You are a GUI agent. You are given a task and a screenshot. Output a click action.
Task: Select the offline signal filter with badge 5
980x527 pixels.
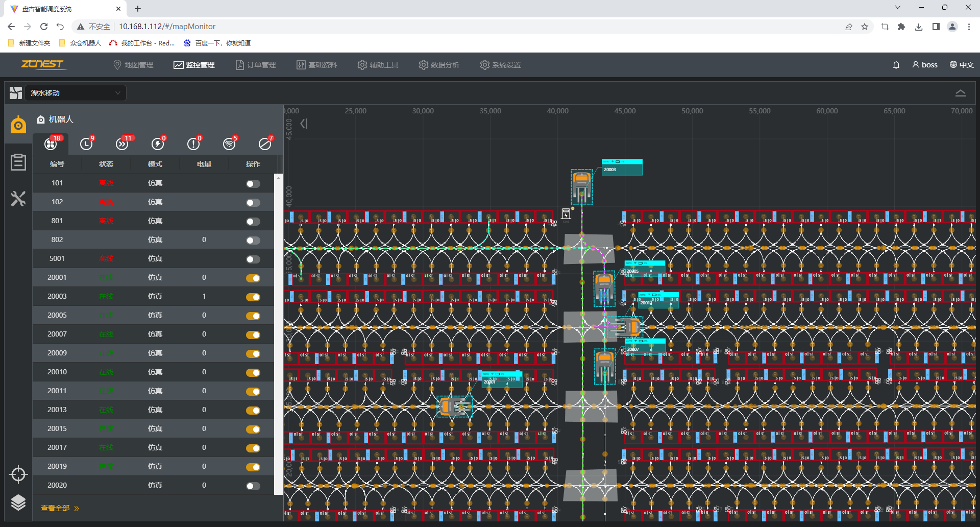click(x=229, y=143)
